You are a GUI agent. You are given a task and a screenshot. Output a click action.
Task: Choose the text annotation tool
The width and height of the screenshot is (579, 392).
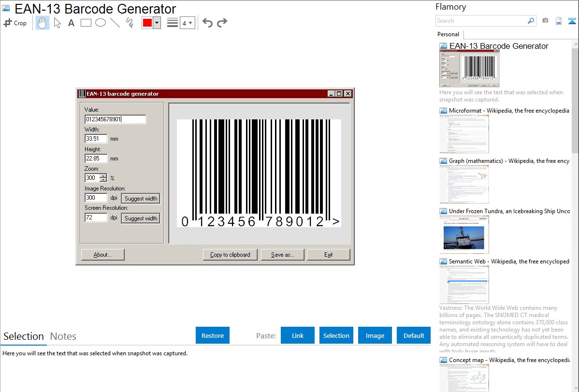click(71, 23)
